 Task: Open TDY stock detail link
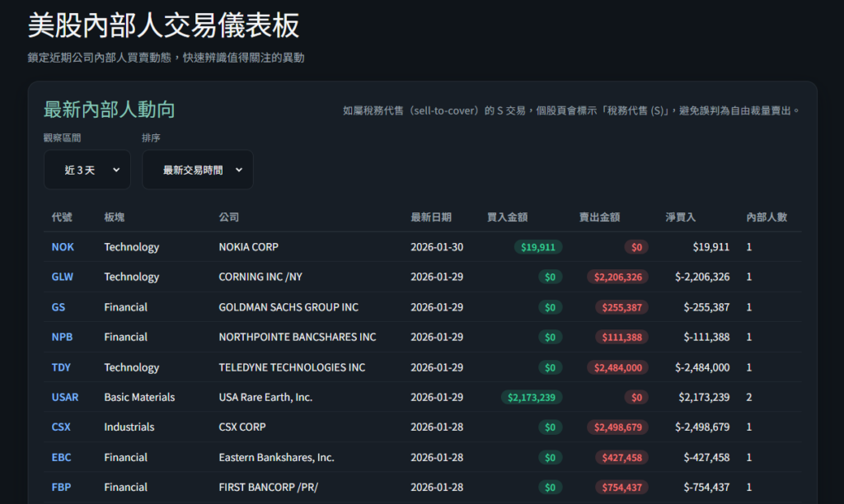[62, 367]
